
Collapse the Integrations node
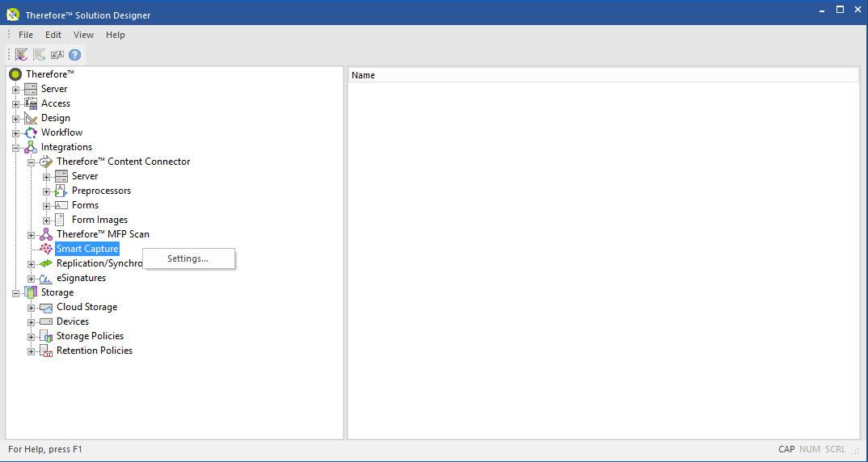15,148
